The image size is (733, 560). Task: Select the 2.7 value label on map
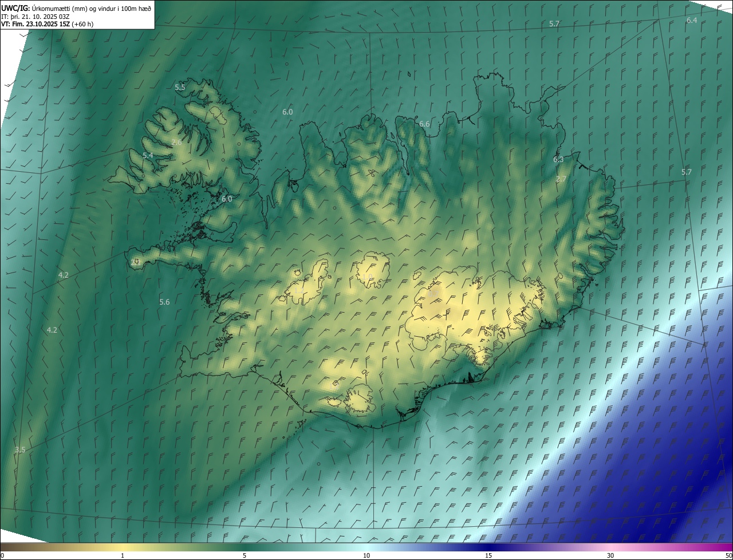click(x=561, y=179)
